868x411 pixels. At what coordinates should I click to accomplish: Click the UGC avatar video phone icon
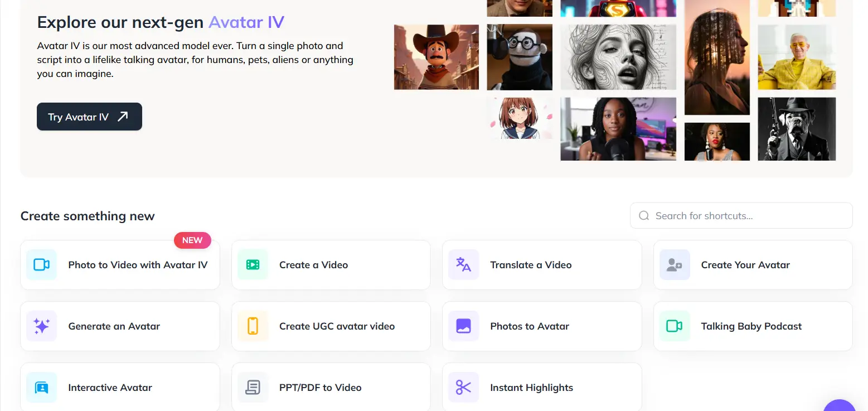(x=253, y=326)
